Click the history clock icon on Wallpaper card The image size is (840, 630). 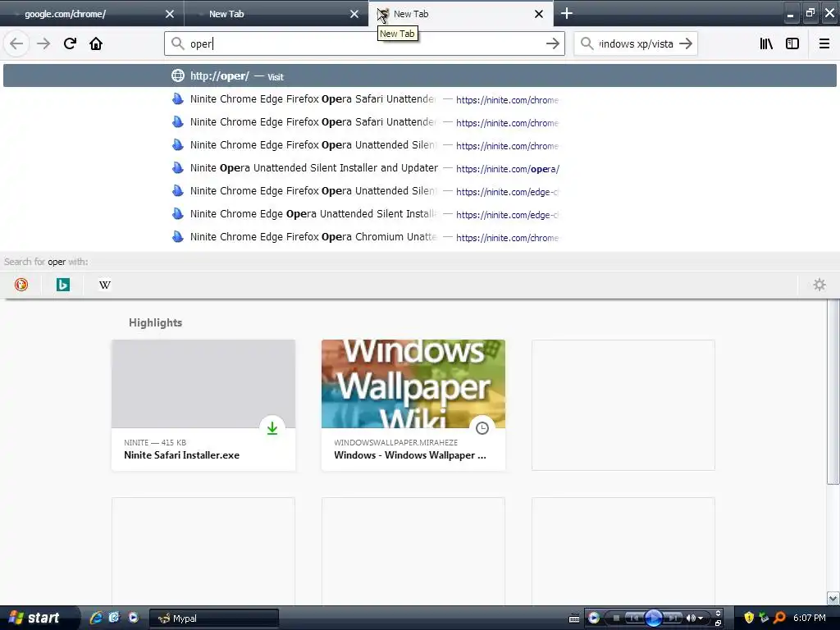coord(482,428)
